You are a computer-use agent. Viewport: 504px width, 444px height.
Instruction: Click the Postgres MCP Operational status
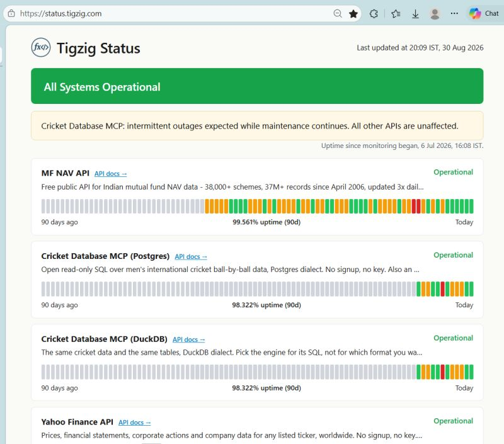[453, 255]
